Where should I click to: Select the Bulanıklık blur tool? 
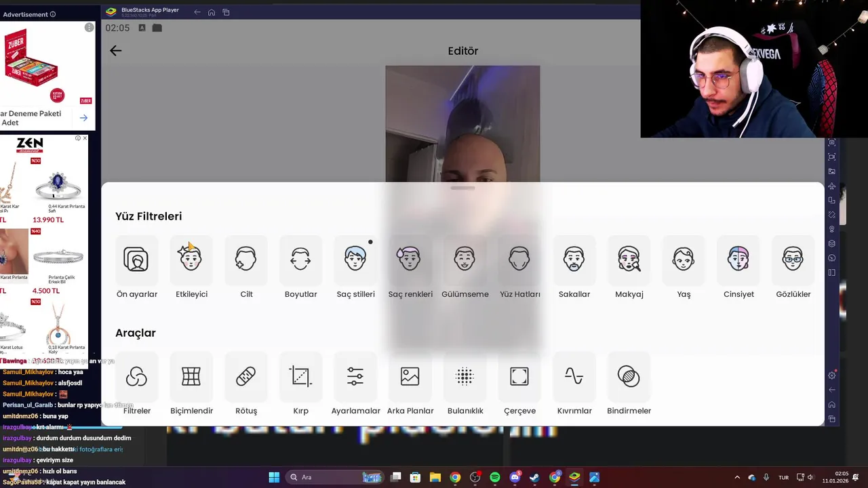pos(465,384)
